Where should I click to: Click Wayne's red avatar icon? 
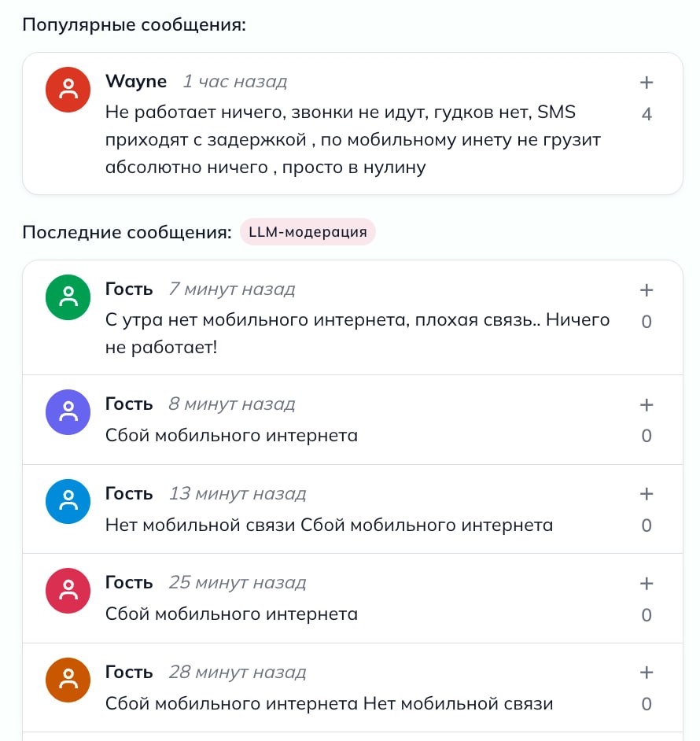point(69,89)
